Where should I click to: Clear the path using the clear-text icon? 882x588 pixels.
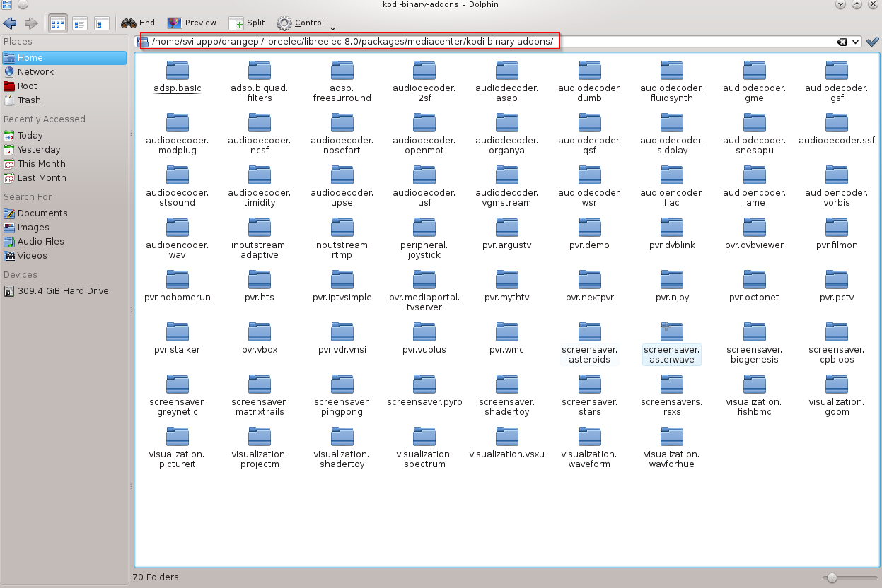click(840, 41)
